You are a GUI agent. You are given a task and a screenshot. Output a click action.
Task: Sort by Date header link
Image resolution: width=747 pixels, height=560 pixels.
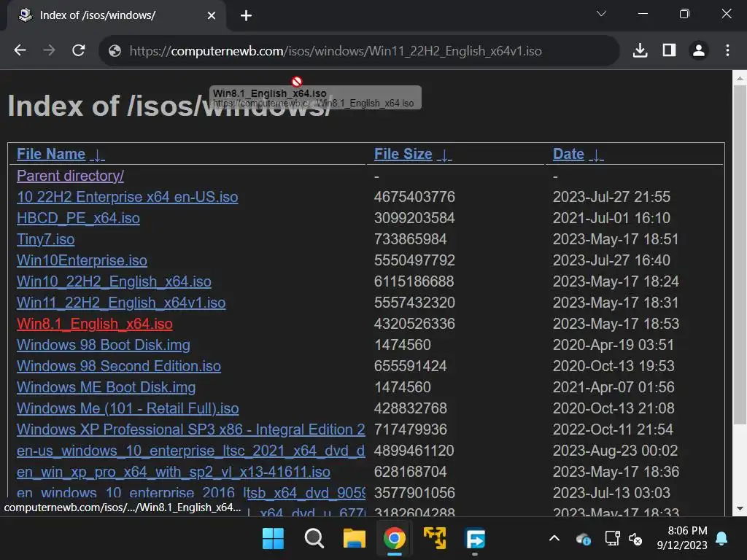coord(568,154)
